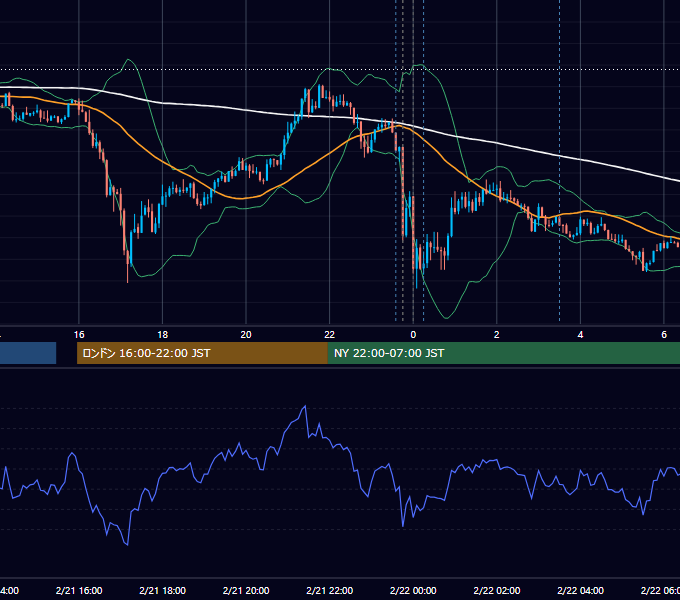Select the blue session bar left of ロンドン

pos(28,353)
